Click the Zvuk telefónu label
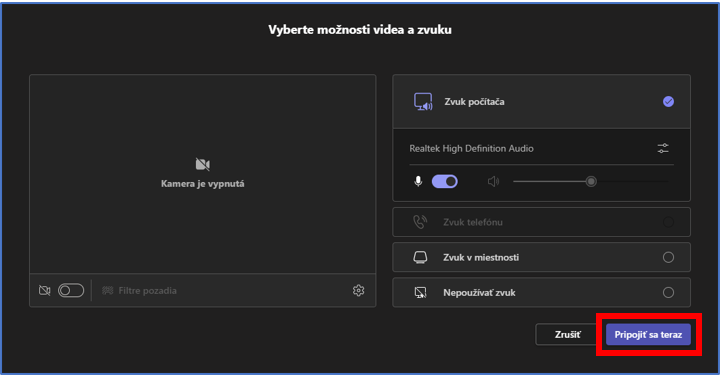721x376 pixels. point(473,222)
